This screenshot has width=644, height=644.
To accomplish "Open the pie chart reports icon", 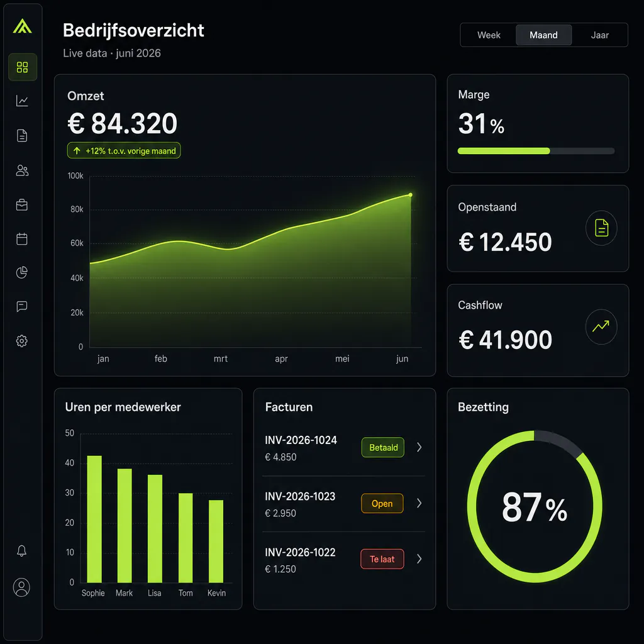I will (x=22, y=272).
